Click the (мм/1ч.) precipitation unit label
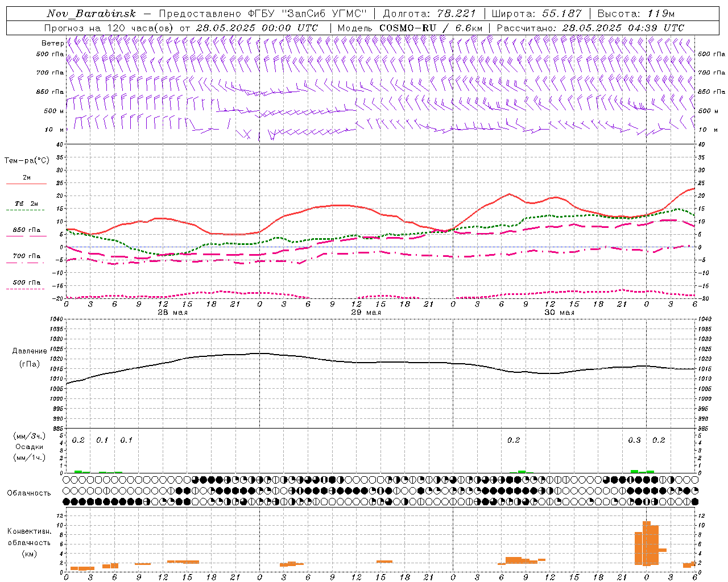 (x=30, y=457)
